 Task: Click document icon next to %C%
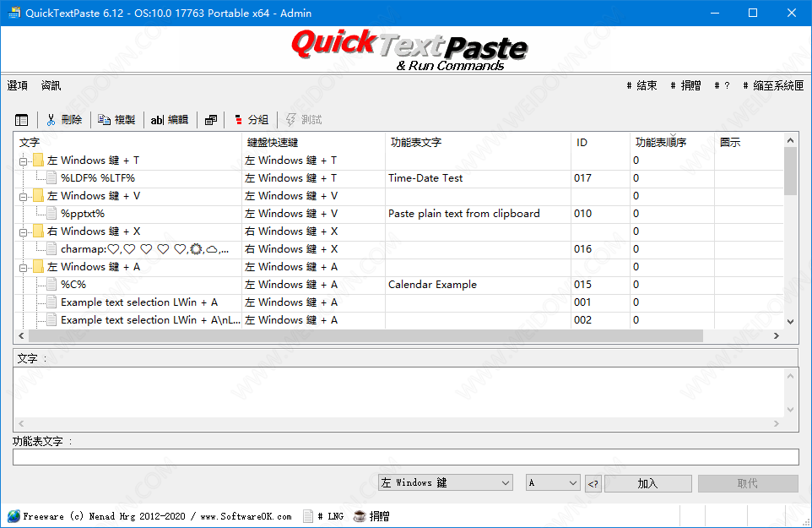click(x=51, y=285)
